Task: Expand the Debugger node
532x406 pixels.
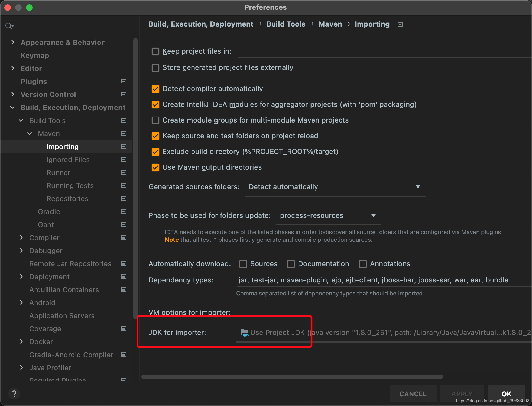Action: click(21, 250)
